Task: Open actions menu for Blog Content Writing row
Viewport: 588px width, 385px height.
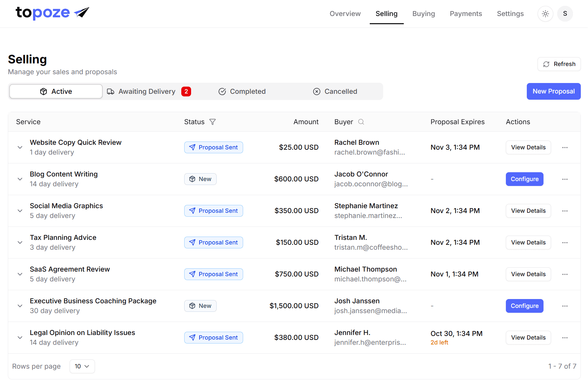Action: (565, 179)
